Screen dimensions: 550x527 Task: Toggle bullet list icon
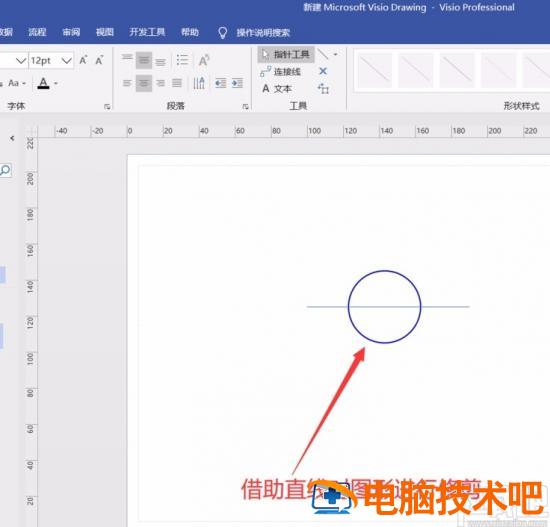coord(182,60)
